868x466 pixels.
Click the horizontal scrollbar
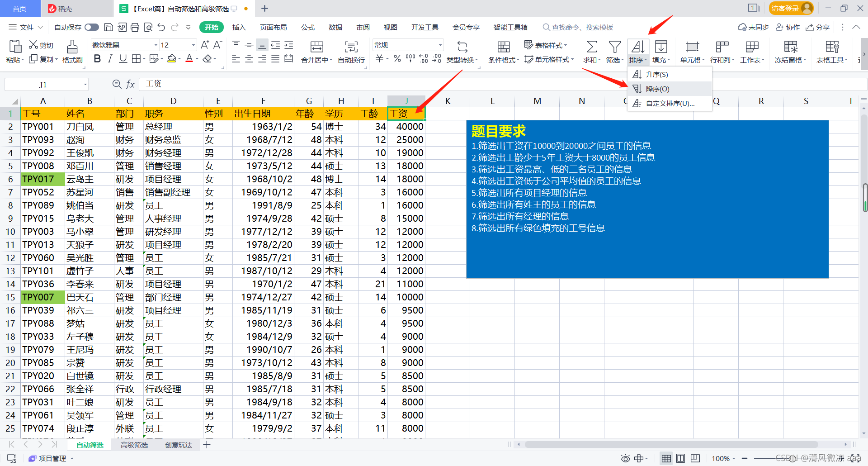tap(671, 445)
